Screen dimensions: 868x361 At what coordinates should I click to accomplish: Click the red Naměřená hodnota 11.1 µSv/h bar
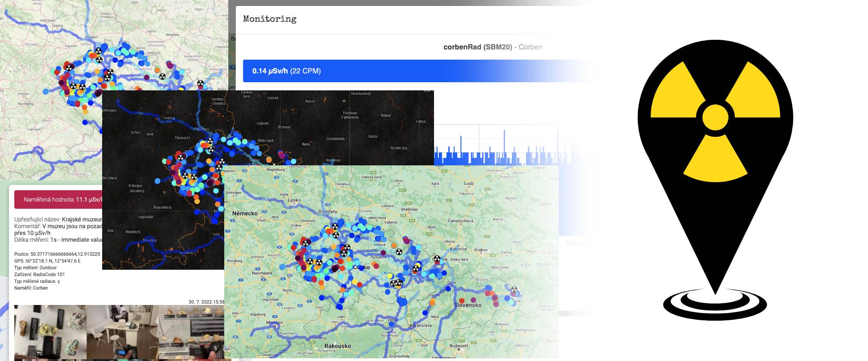(59, 199)
